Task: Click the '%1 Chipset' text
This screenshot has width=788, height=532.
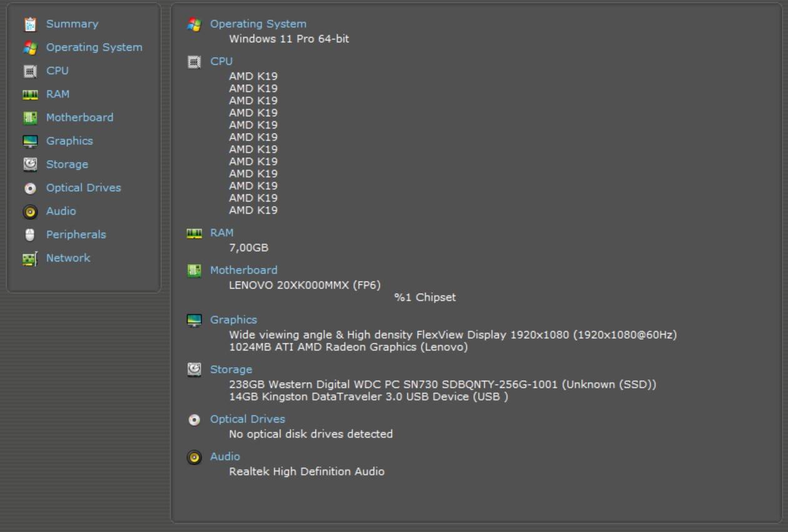Action: point(425,297)
